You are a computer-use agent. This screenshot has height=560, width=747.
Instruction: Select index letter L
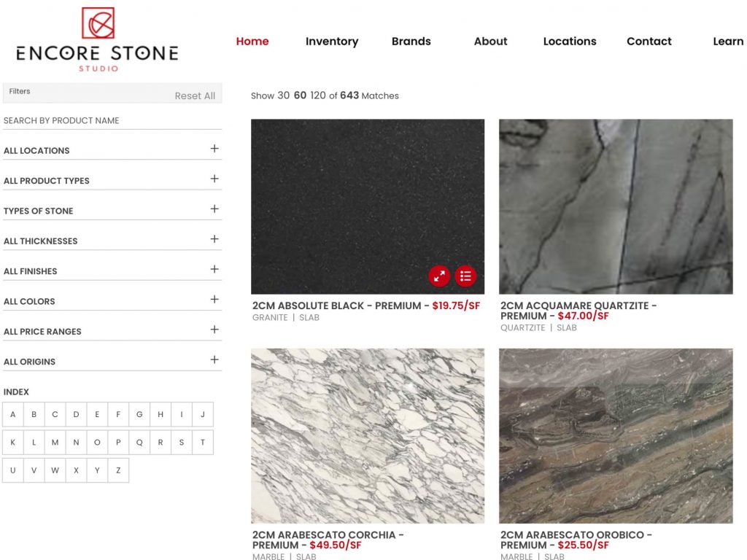click(x=34, y=443)
